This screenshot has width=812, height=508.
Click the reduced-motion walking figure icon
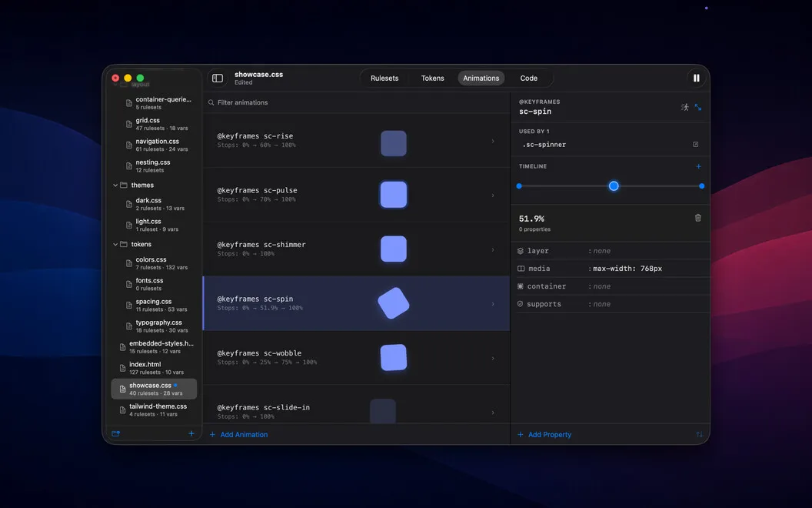point(684,107)
